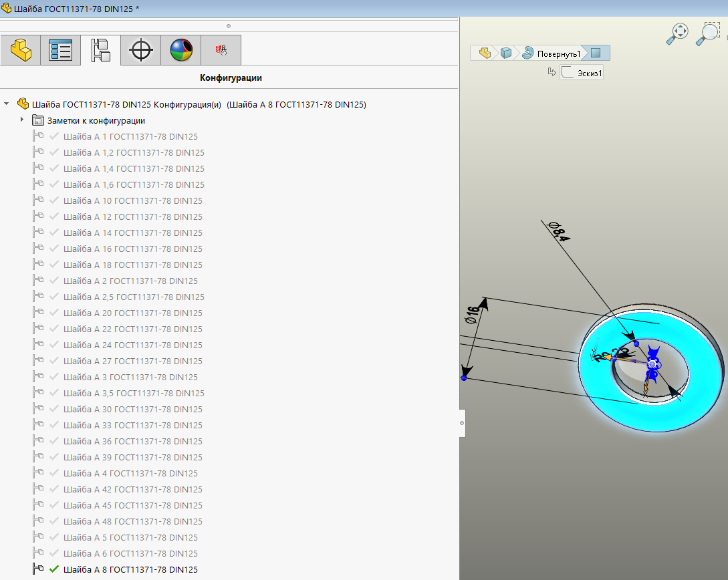Click the Эскиз1 sketch button

pos(582,73)
